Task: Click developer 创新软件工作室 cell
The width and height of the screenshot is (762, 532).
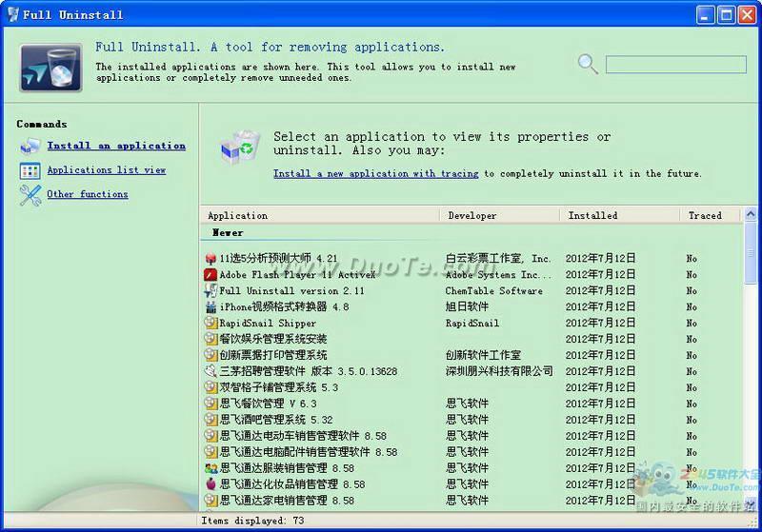Action: [x=483, y=355]
